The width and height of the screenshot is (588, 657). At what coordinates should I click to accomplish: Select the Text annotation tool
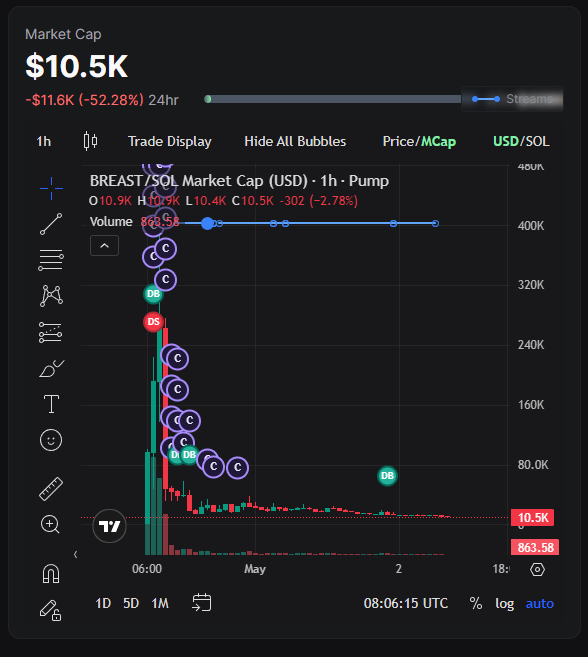click(51, 404)
